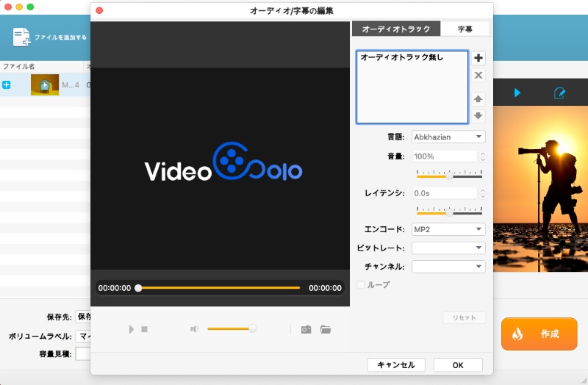This screenshot has width=588, height=385.
Task: Click the リセット reset button
Action: (x=465, y=317)
